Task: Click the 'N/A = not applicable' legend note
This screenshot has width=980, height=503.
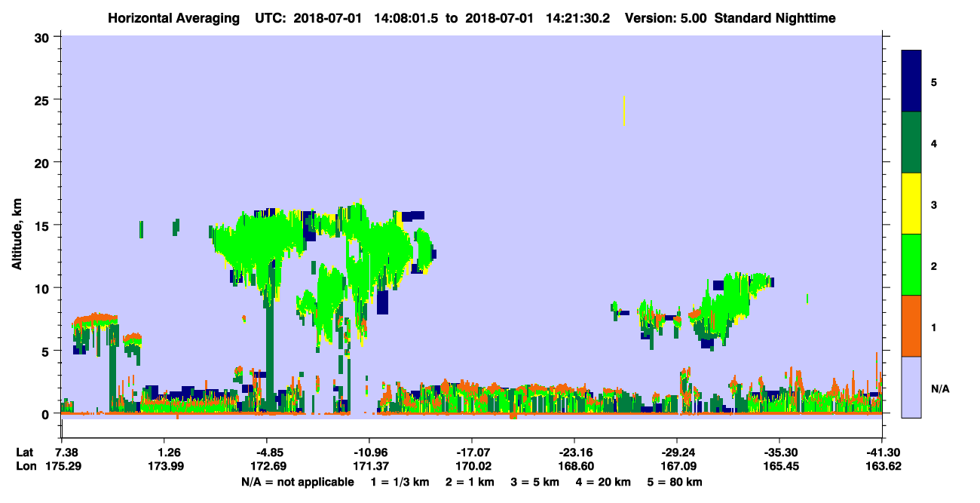Action: tap(297, 482)
